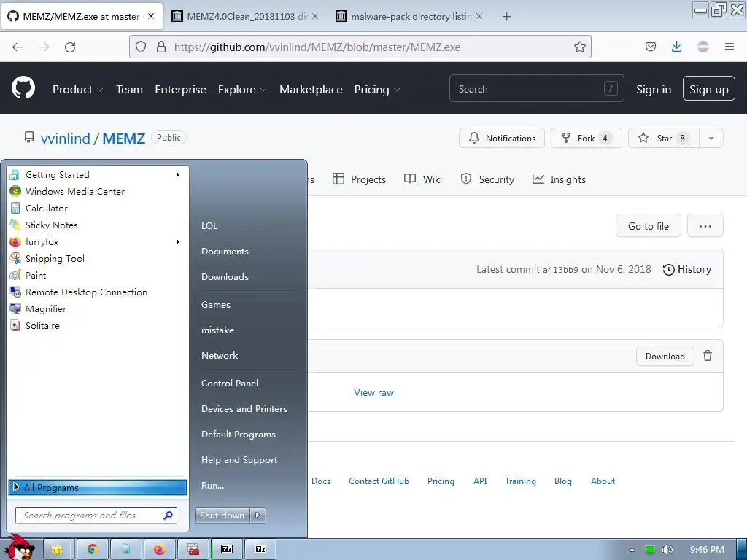Viewport: 747px width, 560px height.
Task: Click Go to file button
Action: point(648,226)
